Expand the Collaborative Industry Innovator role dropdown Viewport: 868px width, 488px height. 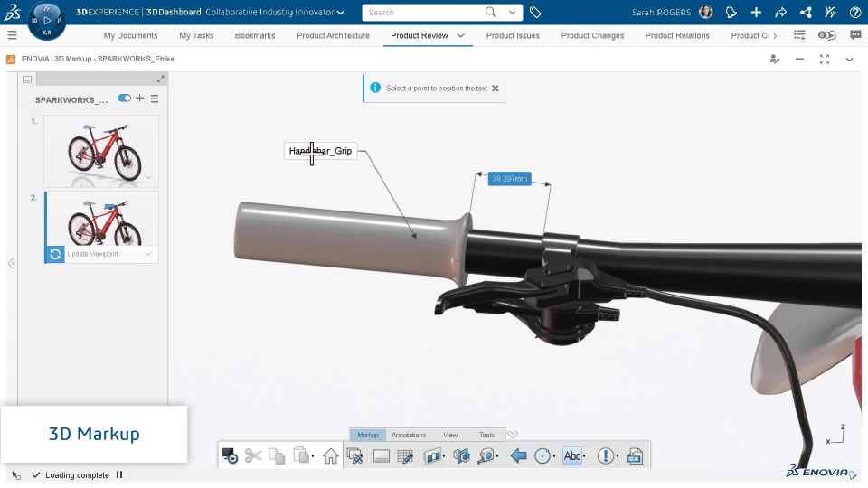[x=341, y=12]
